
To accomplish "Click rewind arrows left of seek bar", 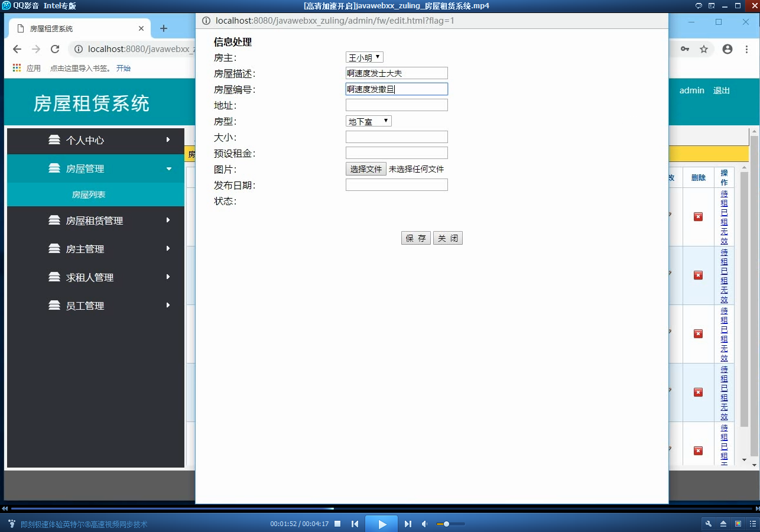I will coord(5,508).
